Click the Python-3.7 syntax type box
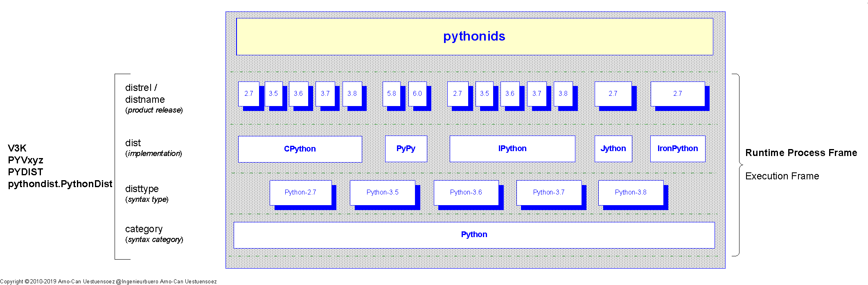The image size is (868, 285). (x=549, y=192)
